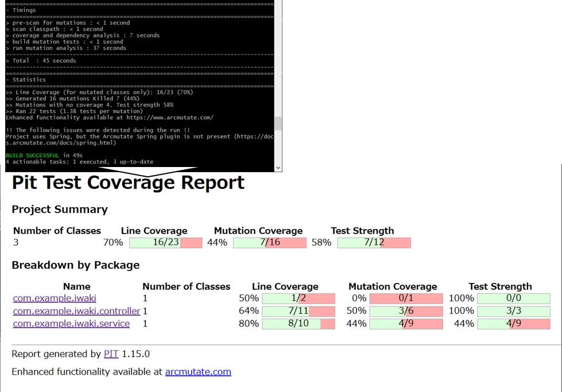Follow the PIT link in the footer

click(x=111, y=354)
